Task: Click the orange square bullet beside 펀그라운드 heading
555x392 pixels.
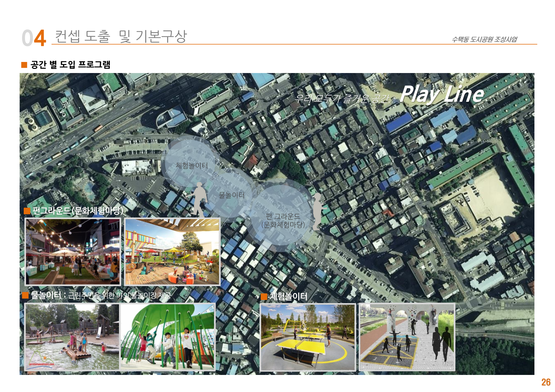Action: (x=27, y=211)
